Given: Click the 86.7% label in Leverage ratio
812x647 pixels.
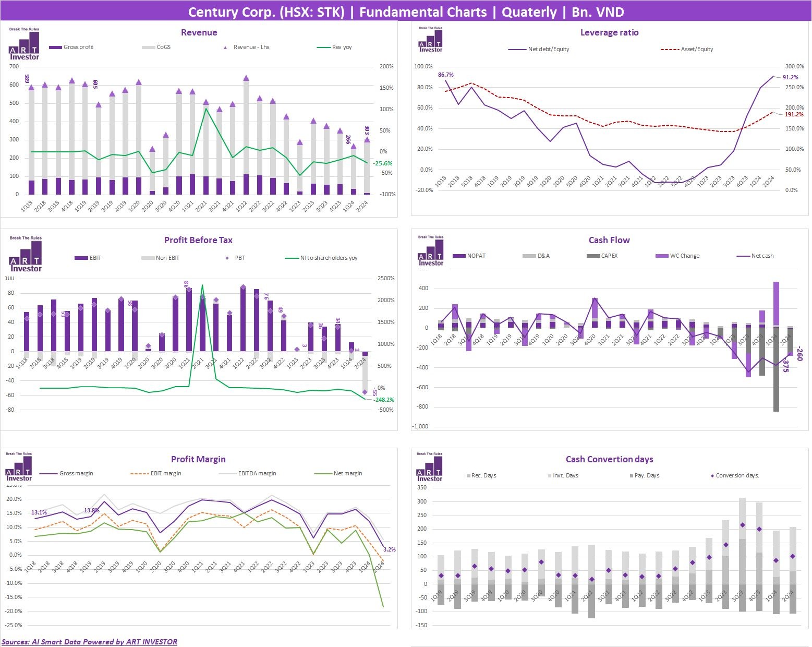Looking at the screenshot, I should (445, 75).
